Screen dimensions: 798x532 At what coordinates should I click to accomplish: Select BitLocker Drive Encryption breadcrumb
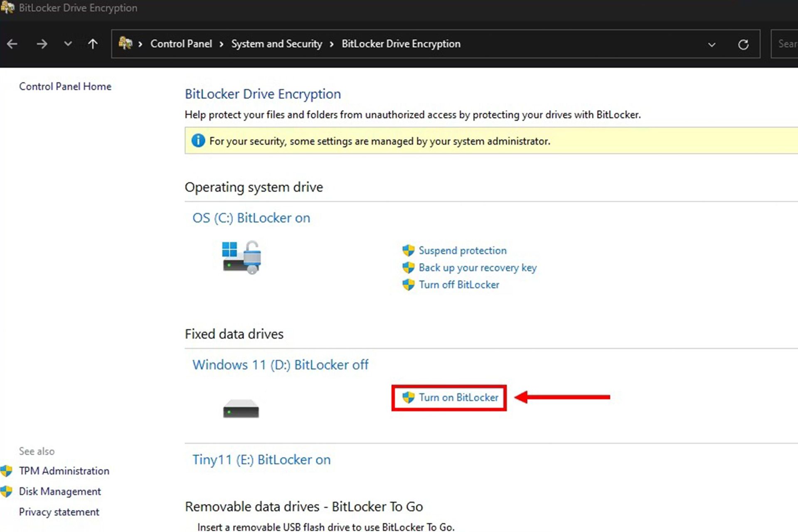click(x=401, y=44)
